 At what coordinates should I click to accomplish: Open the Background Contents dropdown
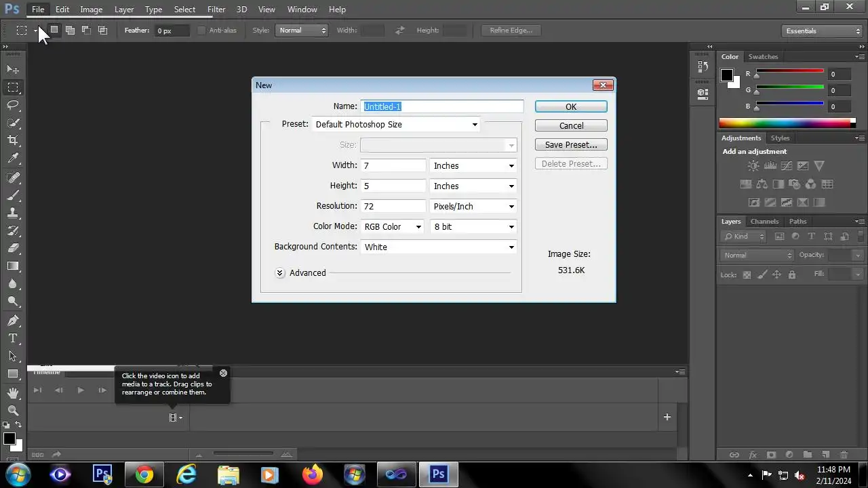pos(439,247)
